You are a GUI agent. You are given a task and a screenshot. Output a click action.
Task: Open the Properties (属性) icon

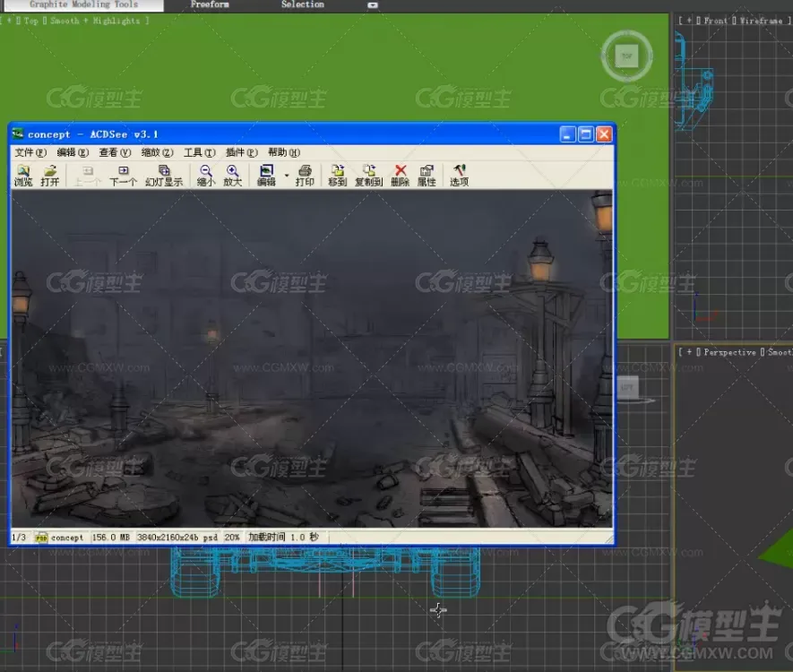pyautogui.click(x=427, y=176)
